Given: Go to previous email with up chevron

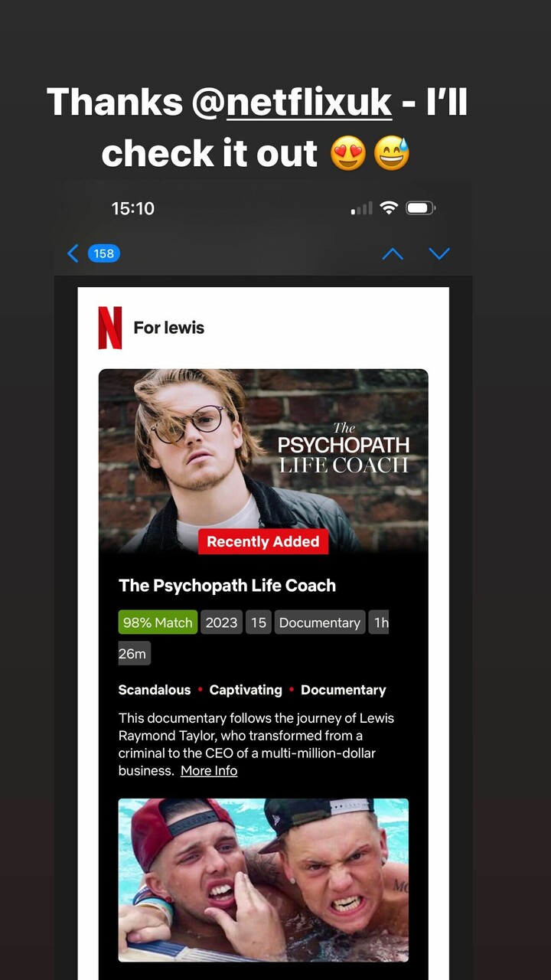Looking at the screenshot, I should (393, 253).
